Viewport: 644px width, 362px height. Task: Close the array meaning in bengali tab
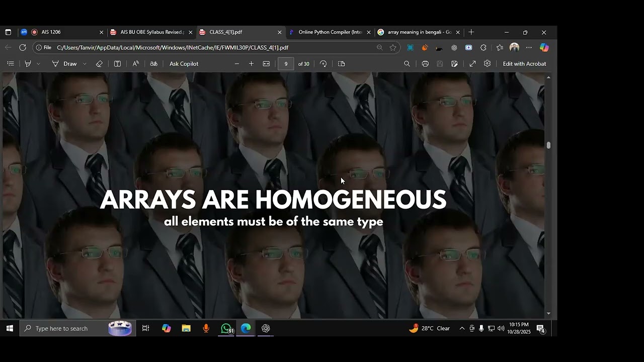click(458, 32)
